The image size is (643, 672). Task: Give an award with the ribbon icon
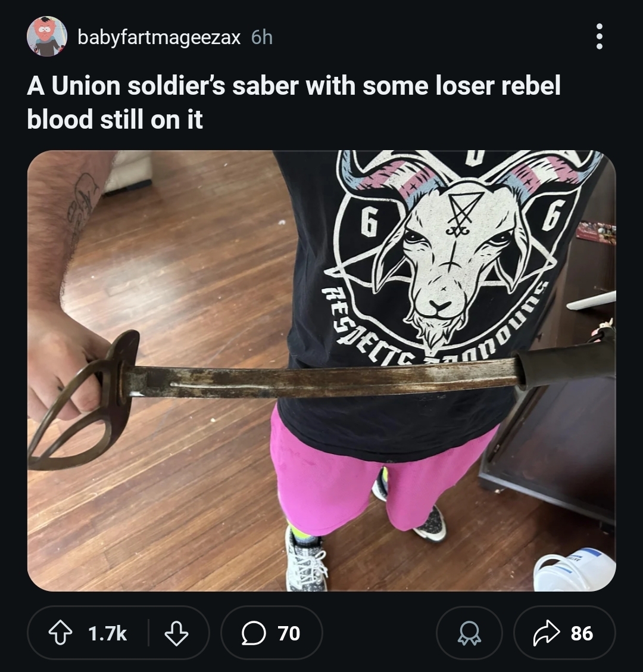point(470,633)
